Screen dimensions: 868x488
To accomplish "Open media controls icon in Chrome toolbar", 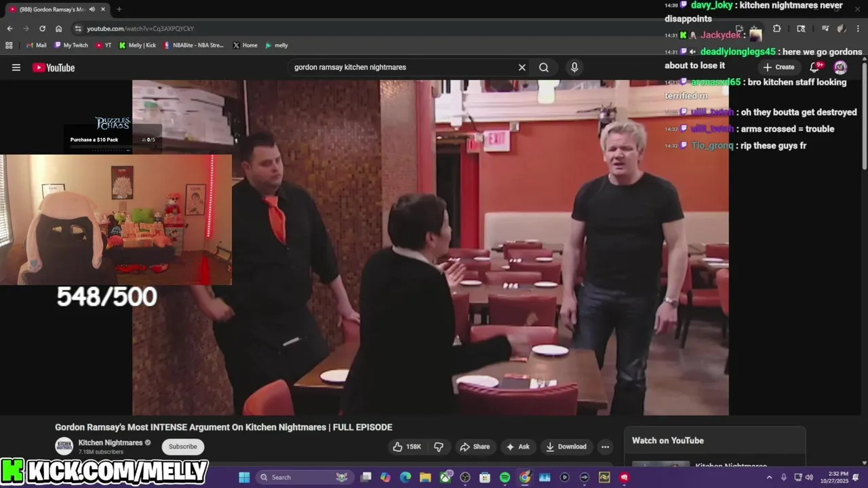I will click(x=825, y=28).
